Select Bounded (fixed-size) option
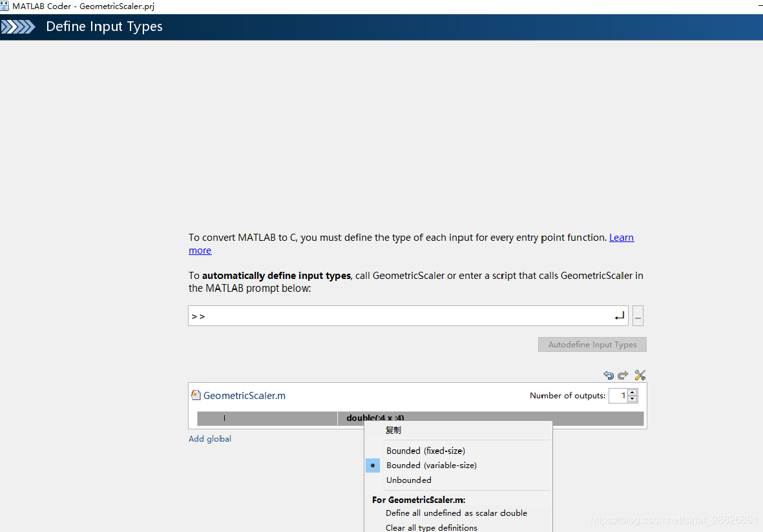The height and width of the screenshot is (532, 763). click(x=458, y=451)
